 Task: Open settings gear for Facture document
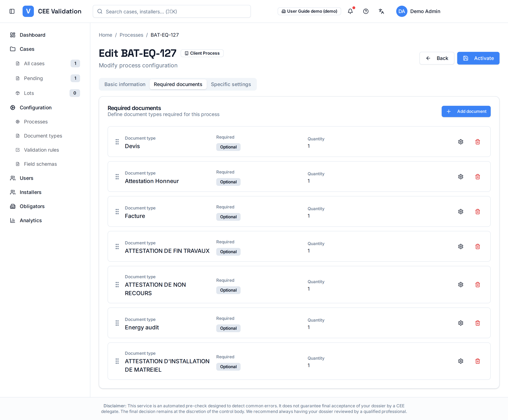click(461, 212)
